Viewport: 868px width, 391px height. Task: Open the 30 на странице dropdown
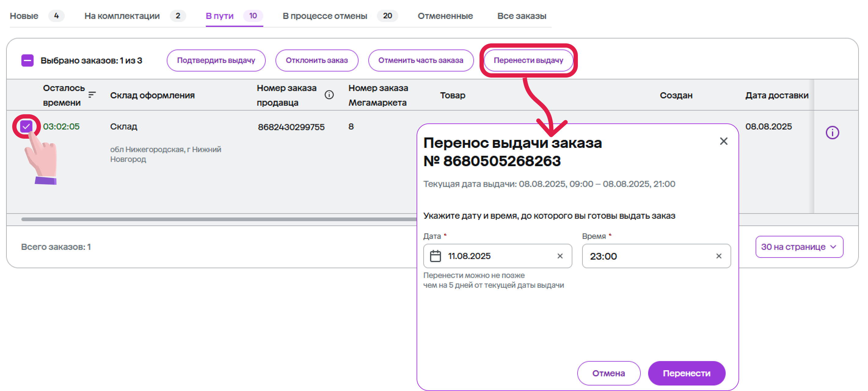pos(799,247)
